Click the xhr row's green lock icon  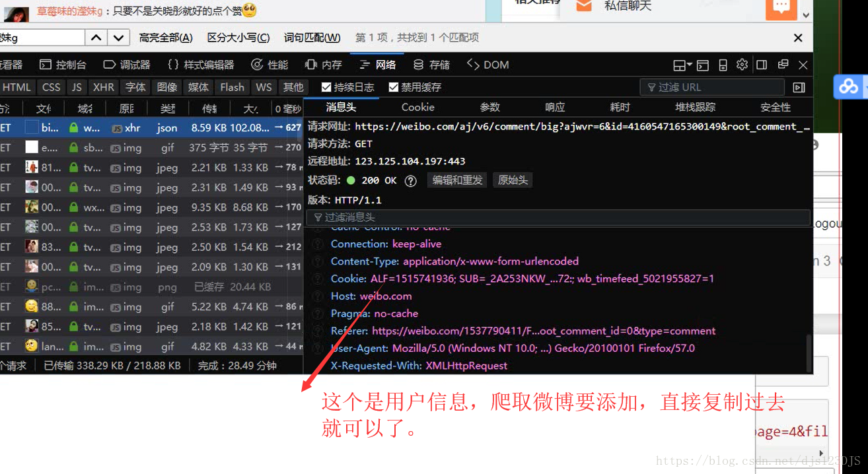coord(73,128)
